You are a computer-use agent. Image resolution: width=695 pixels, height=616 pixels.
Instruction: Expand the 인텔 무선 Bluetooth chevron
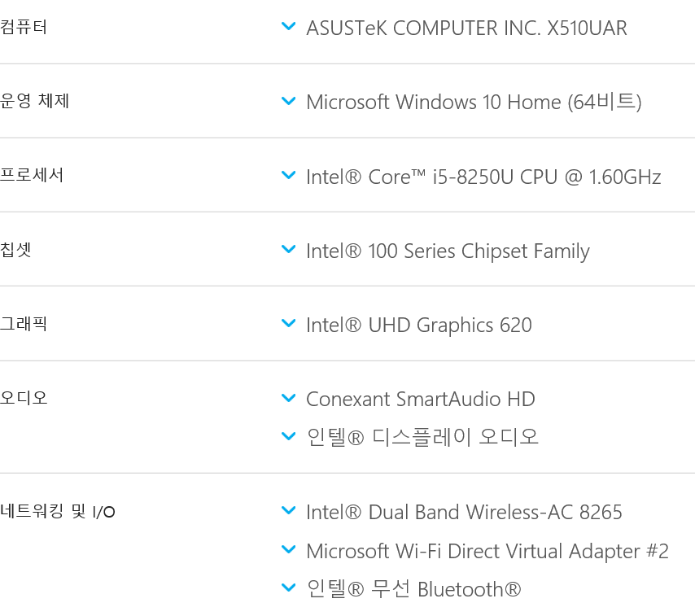click(289, 588)
